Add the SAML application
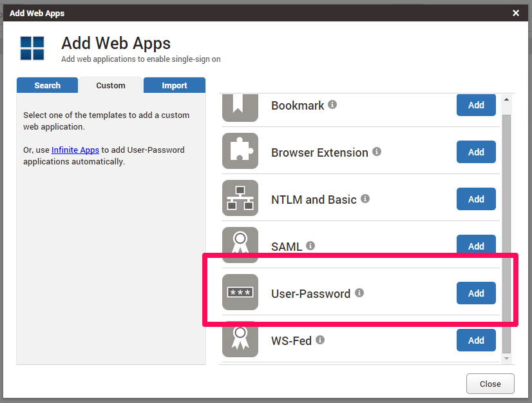 click(476, 246)
